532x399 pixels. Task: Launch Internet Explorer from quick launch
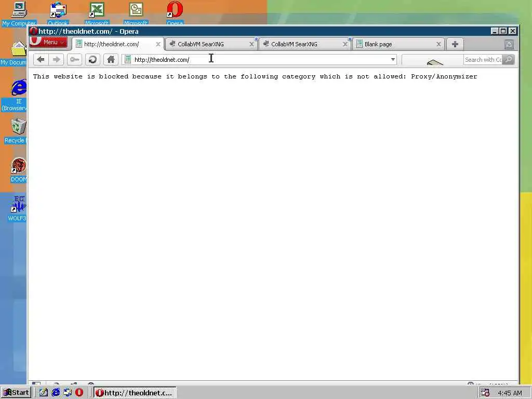(x=56, y=393)
